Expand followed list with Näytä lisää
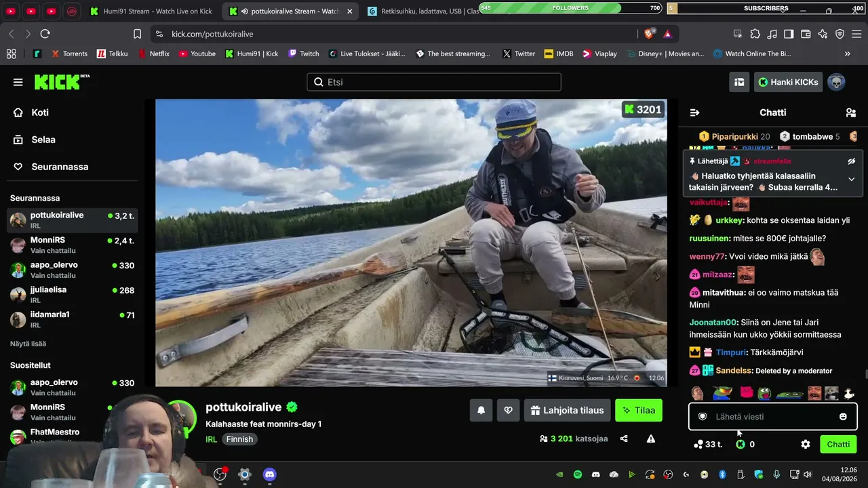The image size is (868, 488). pyautogui.click(x=28, y=344)
